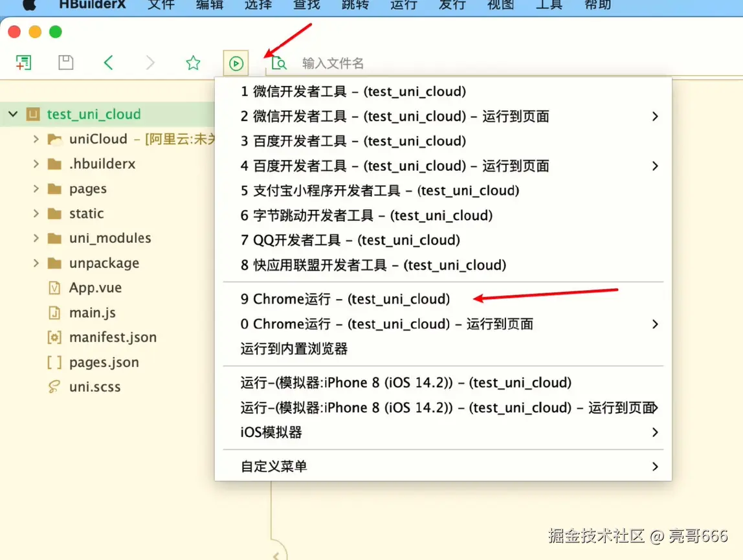
Task: Expand the unpackage folder chevron
Action: pyautogui.click(x=36, y=263)
